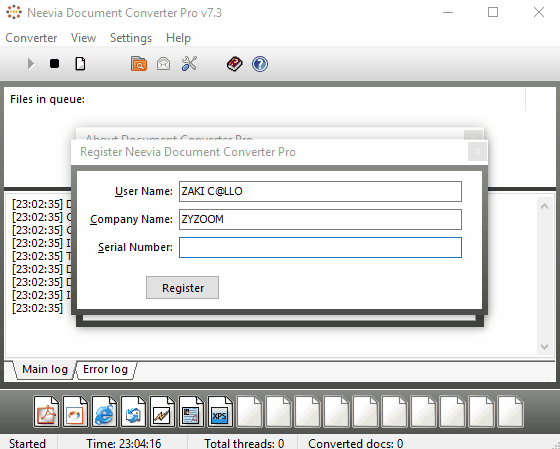
Task: Open the Help menu
Action: pyautogui.click(x=178, y=38)
